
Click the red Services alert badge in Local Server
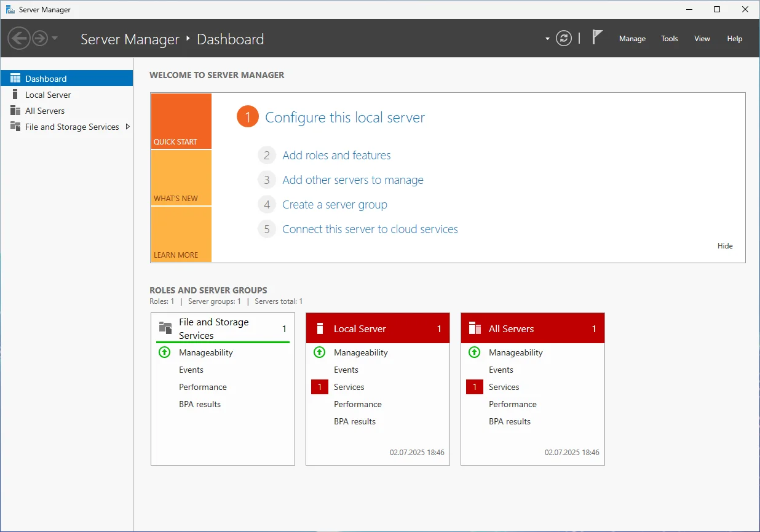click(x=320, y=387)
